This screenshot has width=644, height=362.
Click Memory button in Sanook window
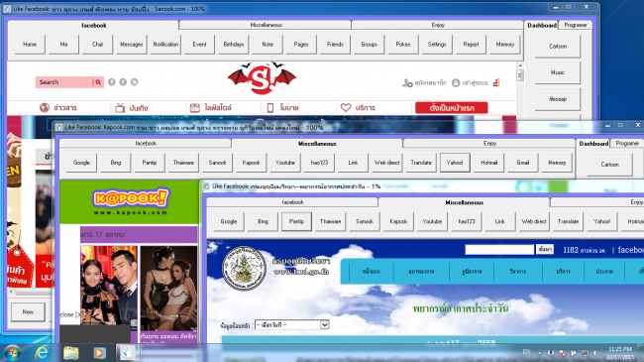coord(504,45)
